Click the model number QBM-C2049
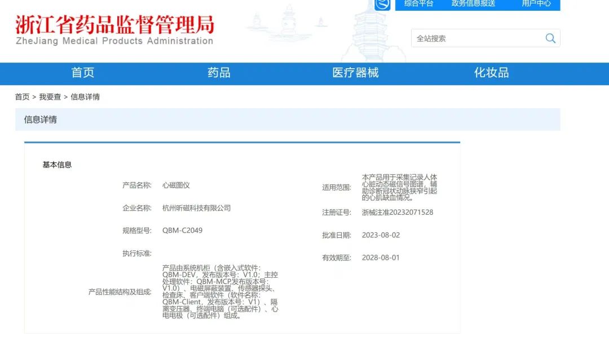This screenshot has height=364, width=609. (x=182, y=230)
